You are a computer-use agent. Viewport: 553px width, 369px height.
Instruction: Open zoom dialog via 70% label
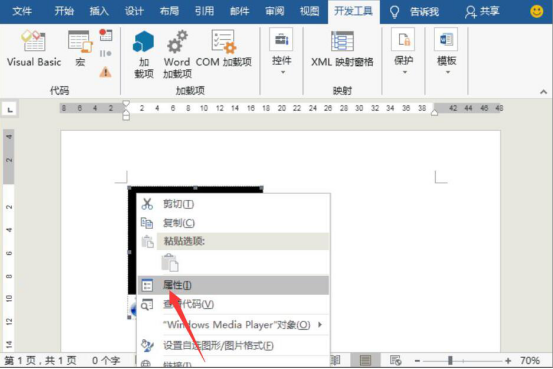(x=530, y=361)
